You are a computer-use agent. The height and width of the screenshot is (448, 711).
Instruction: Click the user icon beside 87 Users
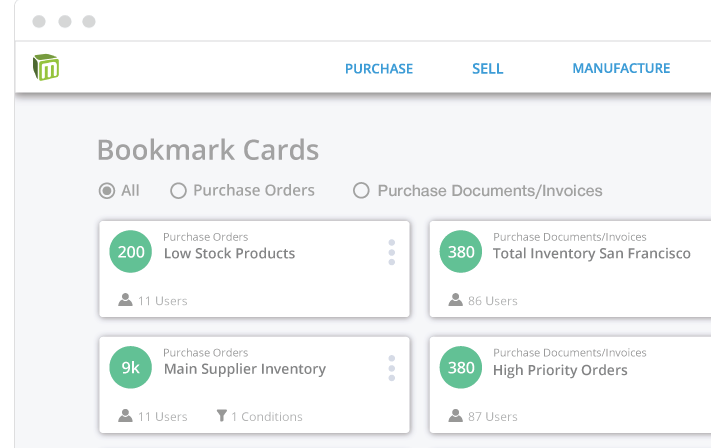(x=455, y=415)
